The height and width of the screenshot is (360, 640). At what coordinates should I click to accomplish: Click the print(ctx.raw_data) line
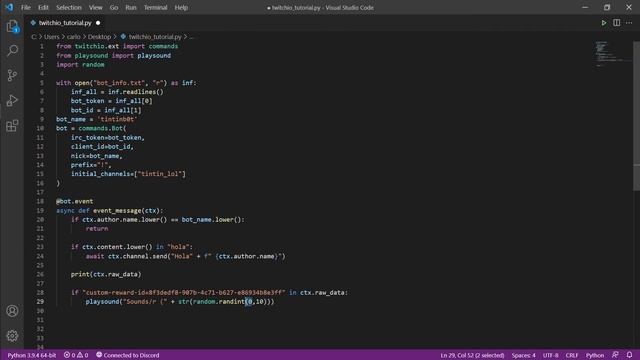pos(106,274)
